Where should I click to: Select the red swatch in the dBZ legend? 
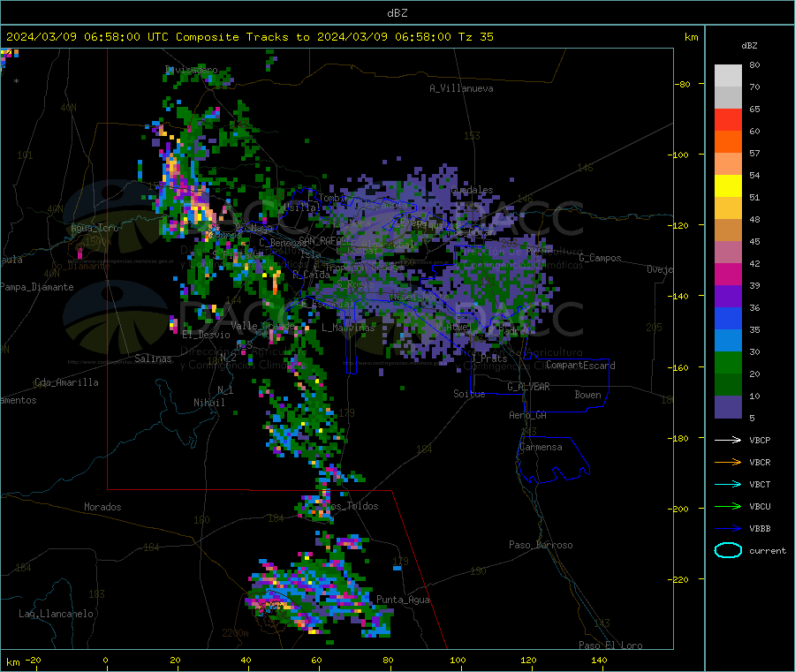coord(728,119)
